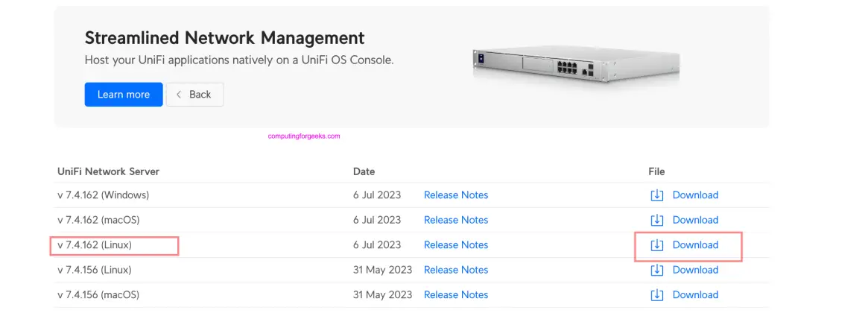The width and height of the screenshot is (868, 313).
Task: Click the Learn more button
Action: click(124, 95)
